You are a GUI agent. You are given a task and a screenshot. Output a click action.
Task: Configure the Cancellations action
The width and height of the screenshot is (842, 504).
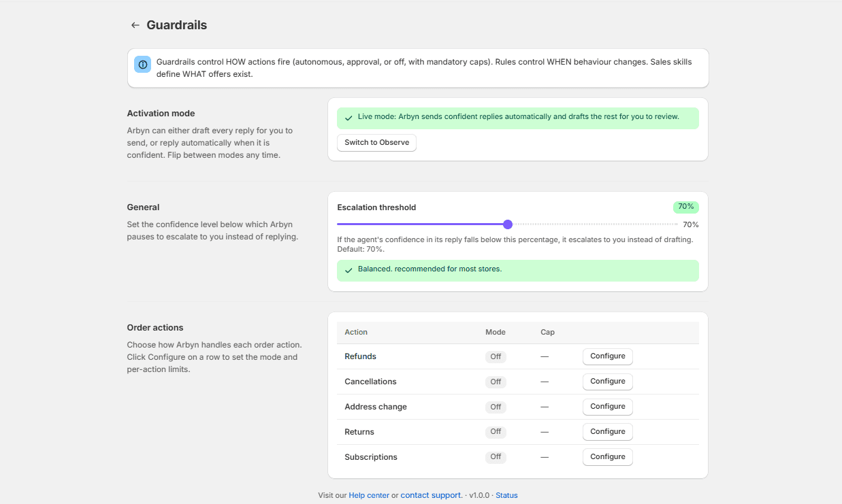[x=608, y=382]
